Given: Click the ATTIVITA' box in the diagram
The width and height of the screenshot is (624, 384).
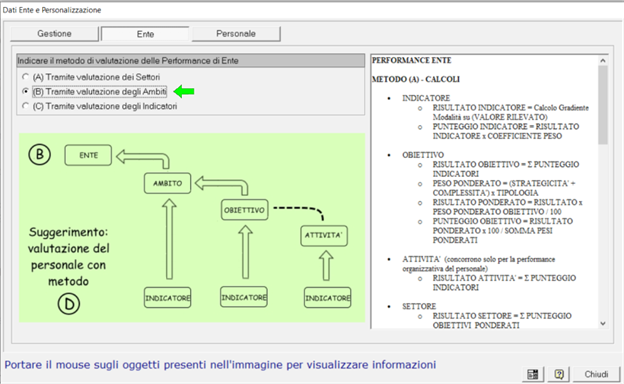Looking at the screenshot, I should 324,235.
